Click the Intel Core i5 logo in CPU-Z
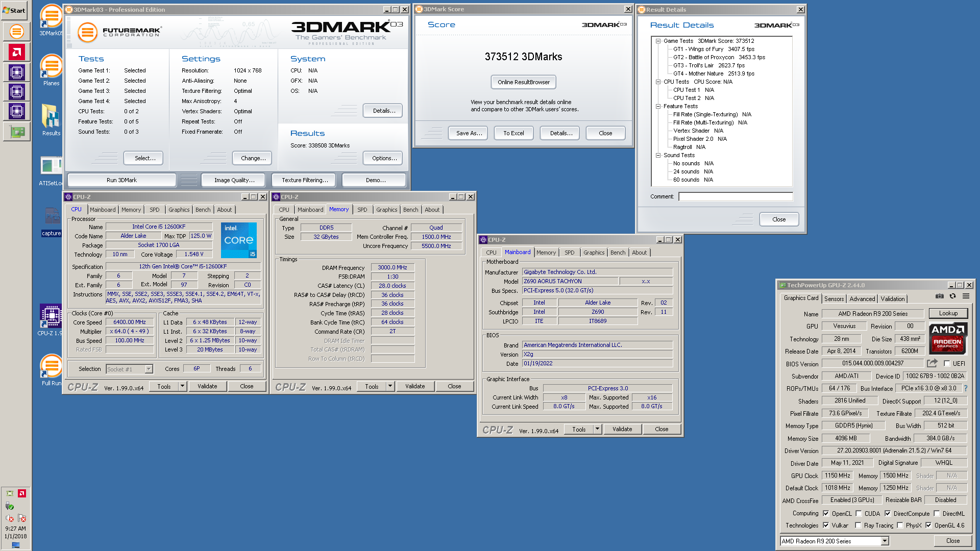Viewport: 980px width, 551px height. point(239,240)
